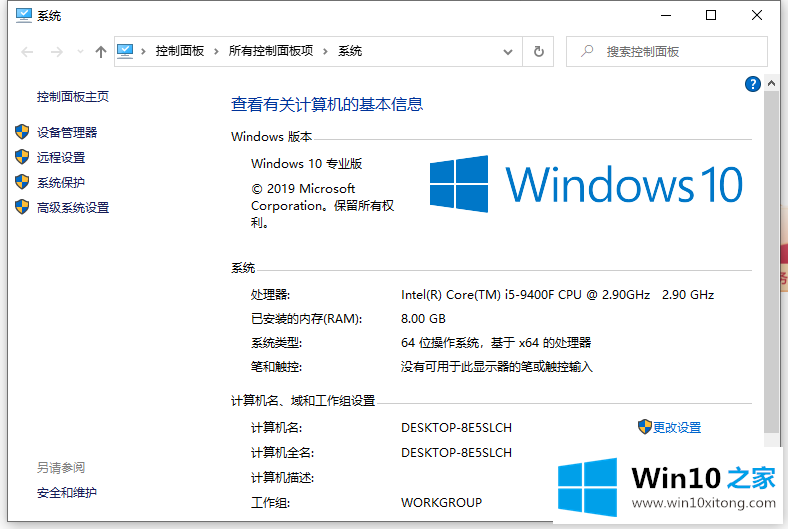Image resolution: width=788 pixels, height=529 pixels.
Task: Expand the chevron after 所有控制面板项 breadcrumb
Action: tap(326, 51)
